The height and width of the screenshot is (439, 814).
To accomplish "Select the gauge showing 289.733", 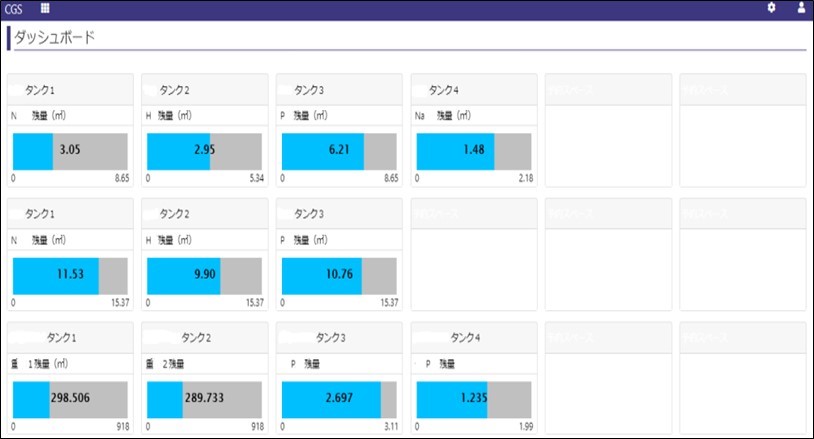I will click(x=204, y=399).
